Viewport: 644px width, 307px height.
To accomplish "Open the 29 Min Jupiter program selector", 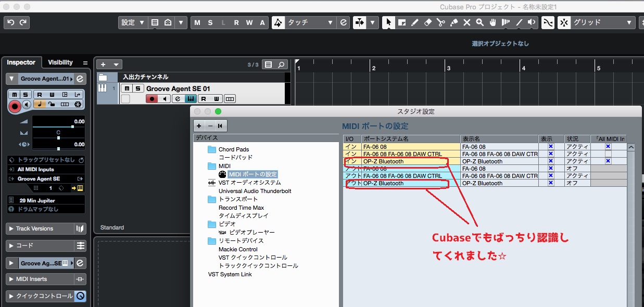I will point(46,200).
